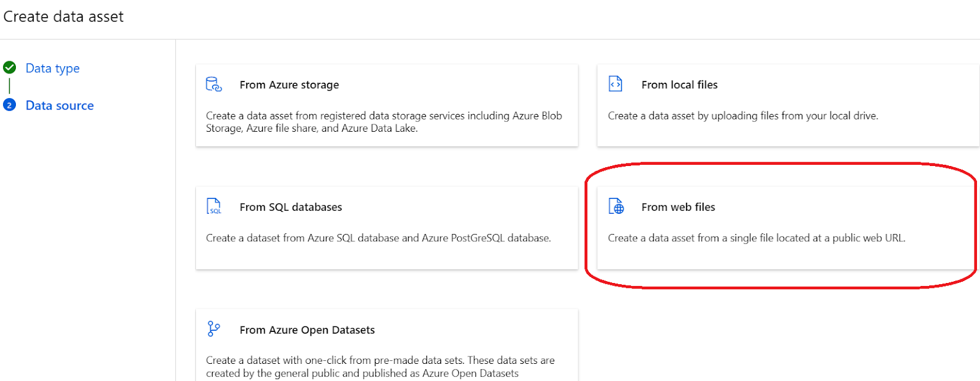
Task: Open the Data source step
Action: (x=59, y=105)
